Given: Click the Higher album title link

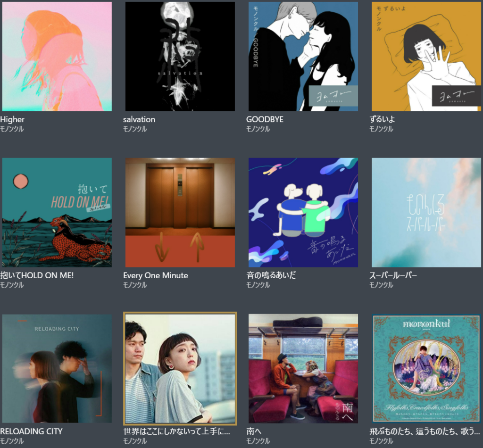Looking at the screenshot, I should coord(12,119).
